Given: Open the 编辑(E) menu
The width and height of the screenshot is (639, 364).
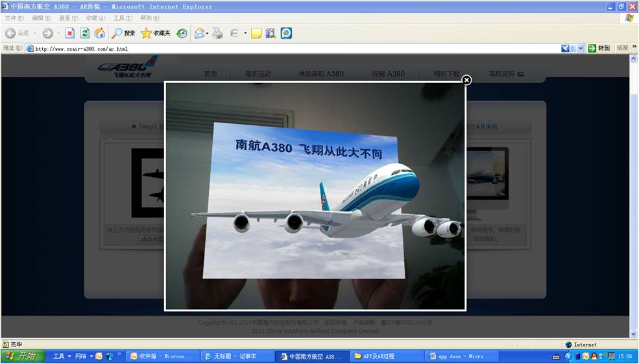Looking at the screenshot, I should [42, 18].
